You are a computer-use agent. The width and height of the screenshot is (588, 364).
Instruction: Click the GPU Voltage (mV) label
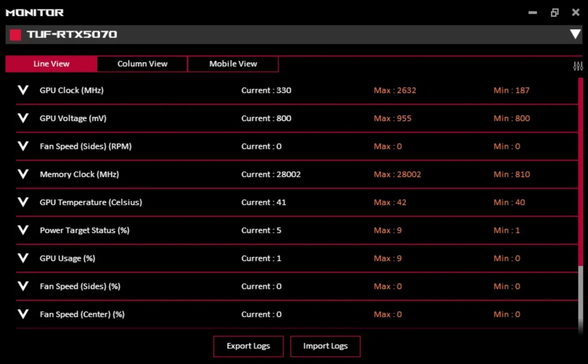(x=73, y=118)
